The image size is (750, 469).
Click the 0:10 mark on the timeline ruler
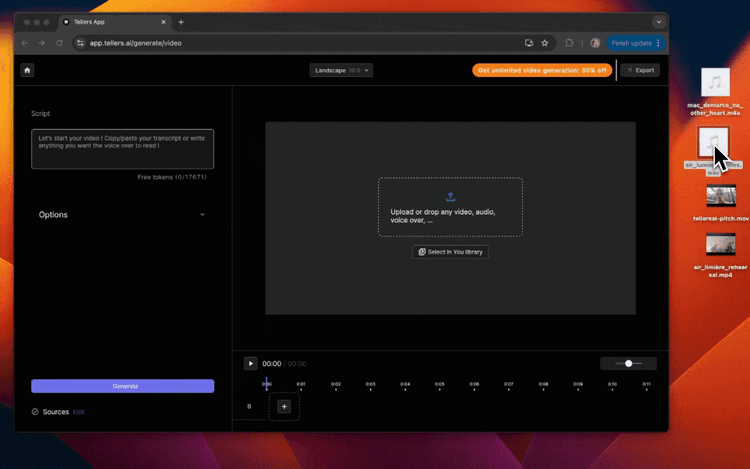[x=612, y=384]
